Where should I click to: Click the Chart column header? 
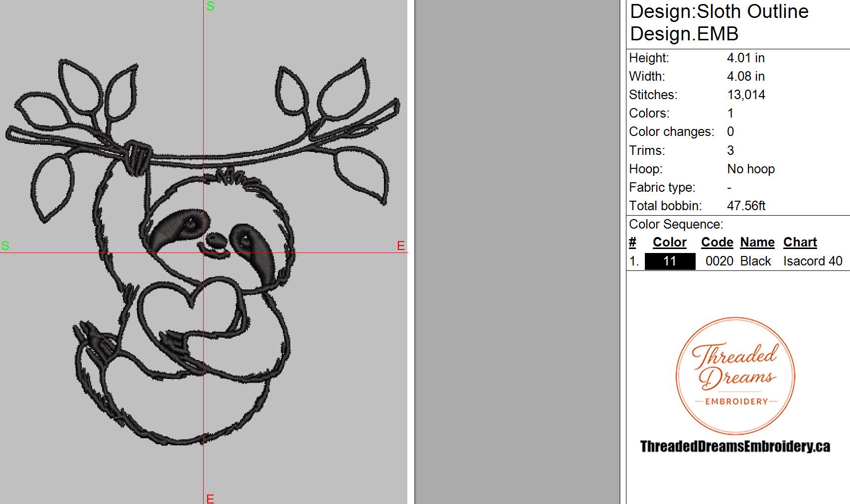[x=800, y=243]
